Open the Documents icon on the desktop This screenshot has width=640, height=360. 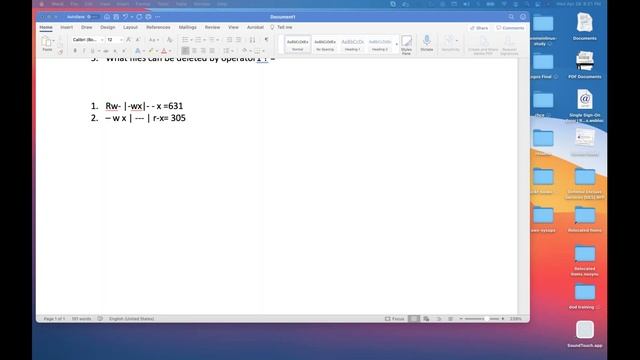pyautogui.click(x=584, y=27)
